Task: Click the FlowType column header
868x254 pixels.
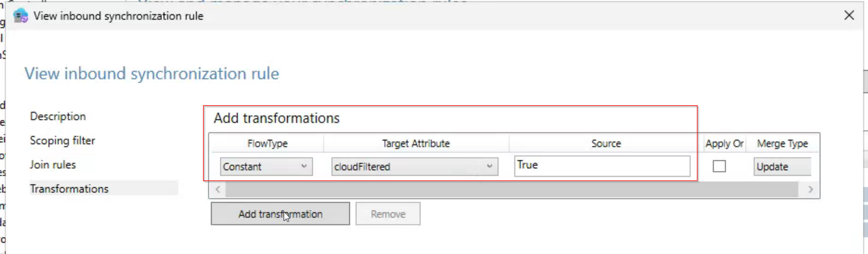Action: pyautogui.click(x=267, y=143)
